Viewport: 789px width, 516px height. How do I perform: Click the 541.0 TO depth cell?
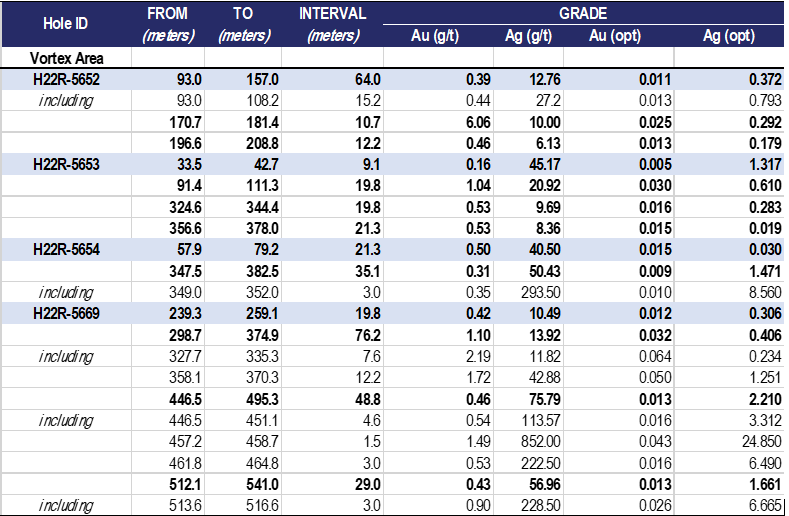[262, 484]
